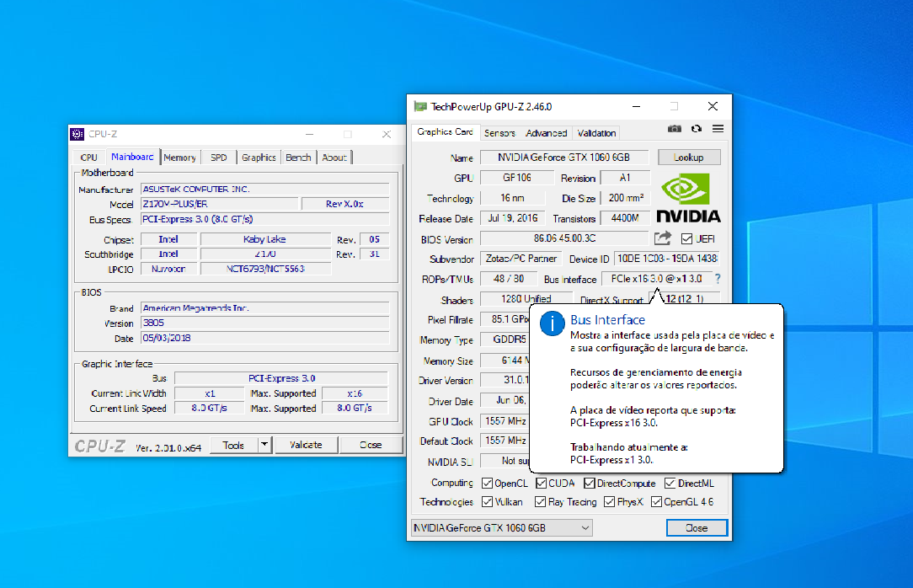Expand the CPU-Z Tools dropdown arrow

pos(264,445)
